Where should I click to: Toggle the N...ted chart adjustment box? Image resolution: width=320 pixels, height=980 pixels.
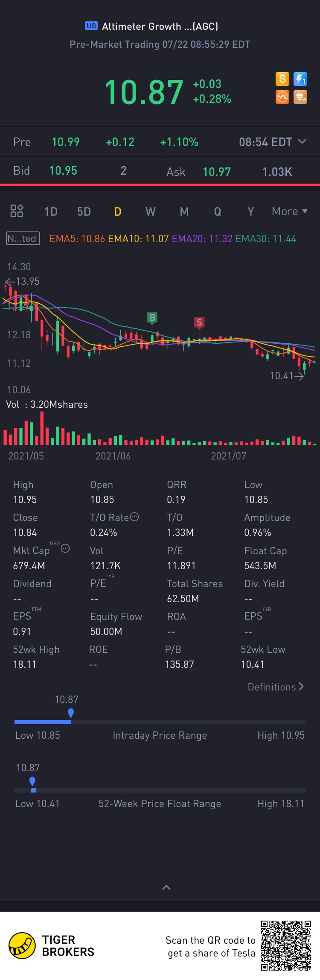click(x=23, y=238)
